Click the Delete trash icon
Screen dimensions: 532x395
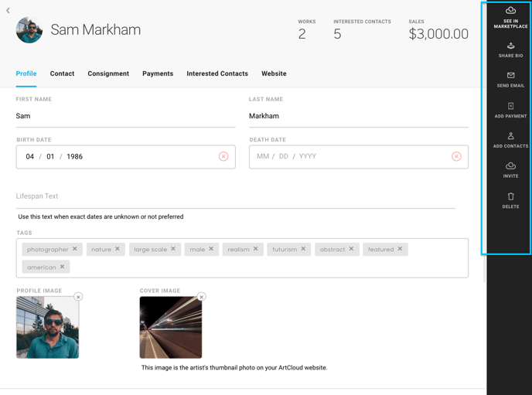click(x=510, y=196)
